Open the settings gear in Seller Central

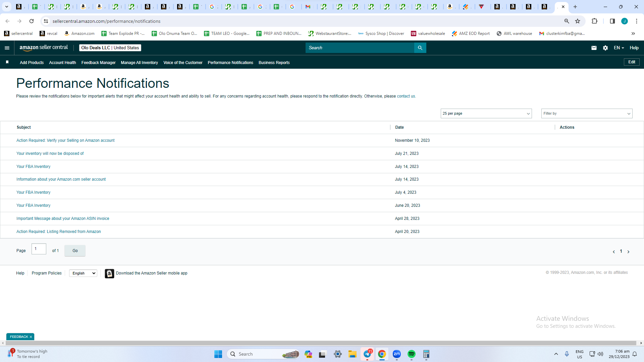click(605, 48)
